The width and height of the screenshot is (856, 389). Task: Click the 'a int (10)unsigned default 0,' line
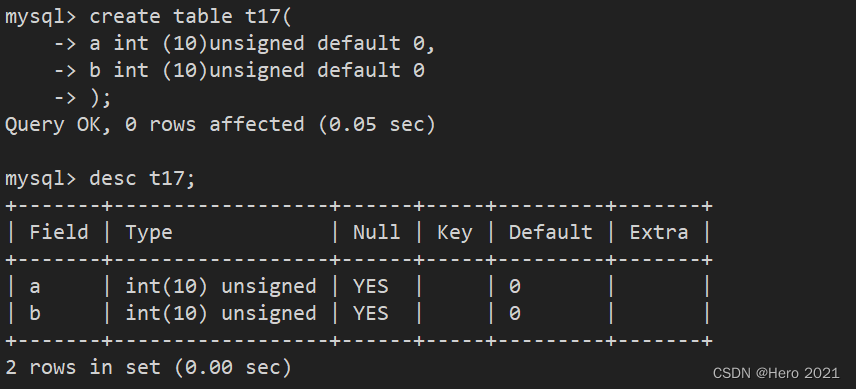click(x=263, y=43)
